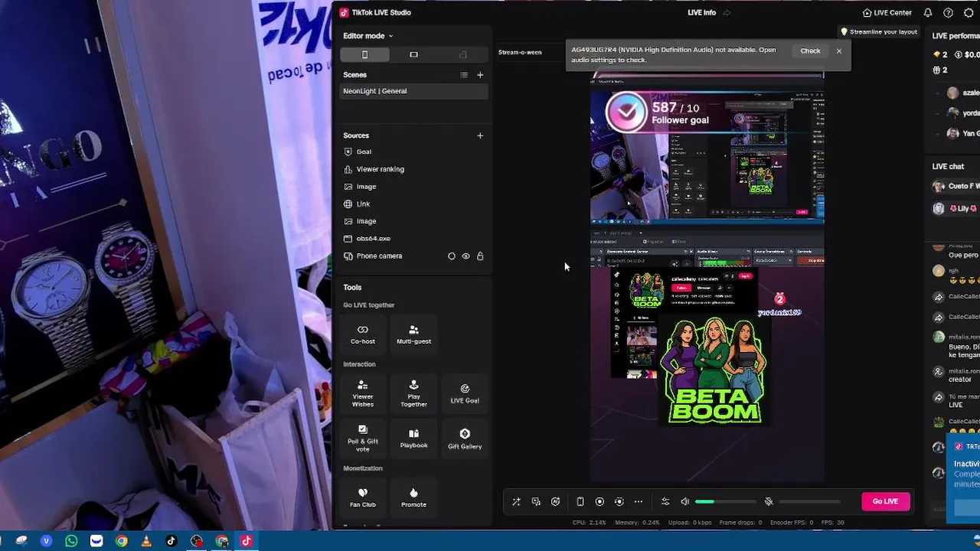Open the settings gear icon in title bar

tap(969, 12)
